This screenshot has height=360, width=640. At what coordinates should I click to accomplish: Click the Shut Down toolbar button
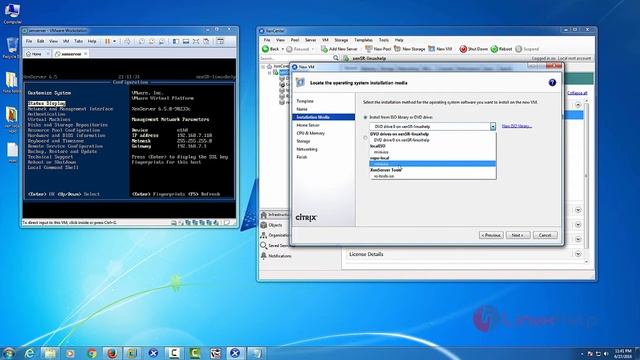(473, 49)
